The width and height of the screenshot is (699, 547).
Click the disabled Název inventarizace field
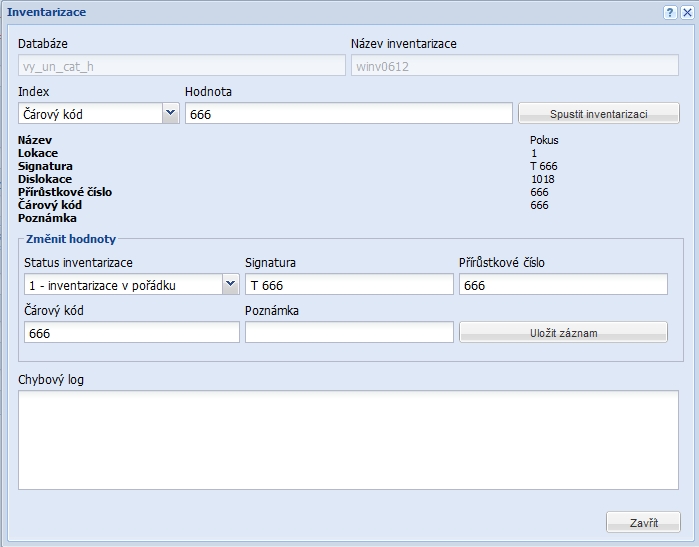tap(514, 67)
